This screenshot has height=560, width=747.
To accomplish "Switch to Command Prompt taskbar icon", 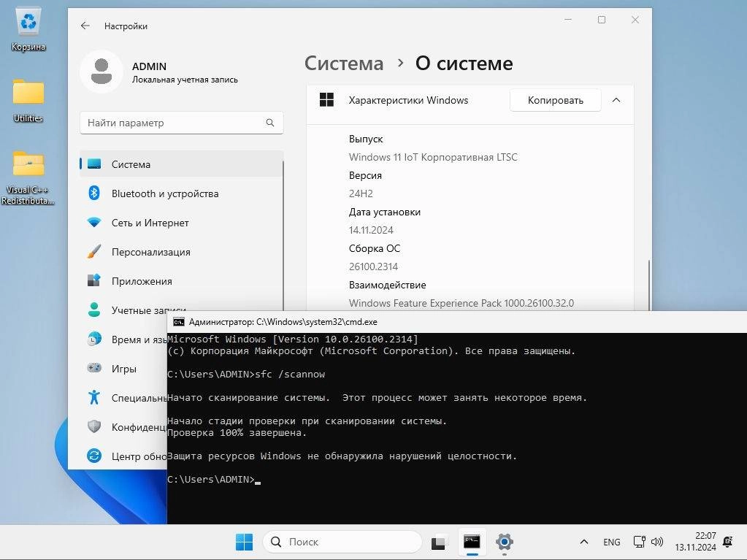I will [472, 542].
